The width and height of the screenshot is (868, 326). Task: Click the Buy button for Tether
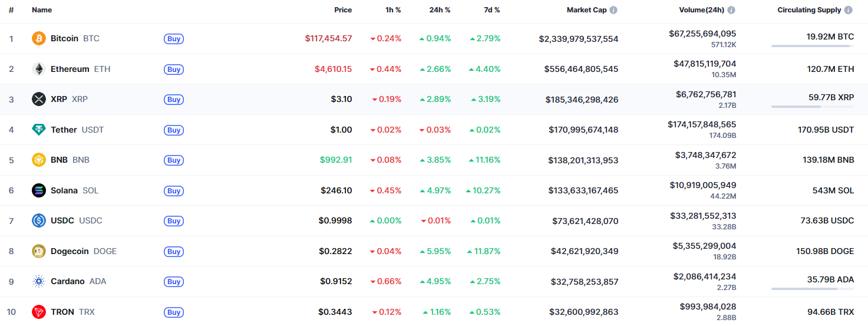tap(174, 130)
